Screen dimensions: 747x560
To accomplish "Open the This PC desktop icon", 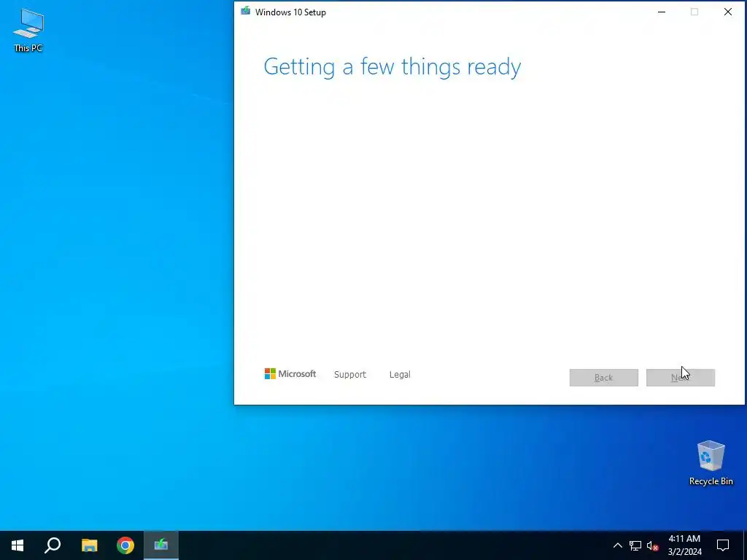I will (x=28, y=30).
